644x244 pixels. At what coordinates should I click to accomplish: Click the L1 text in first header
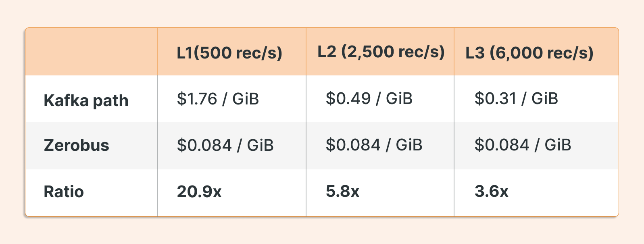[x=185, y=53]
